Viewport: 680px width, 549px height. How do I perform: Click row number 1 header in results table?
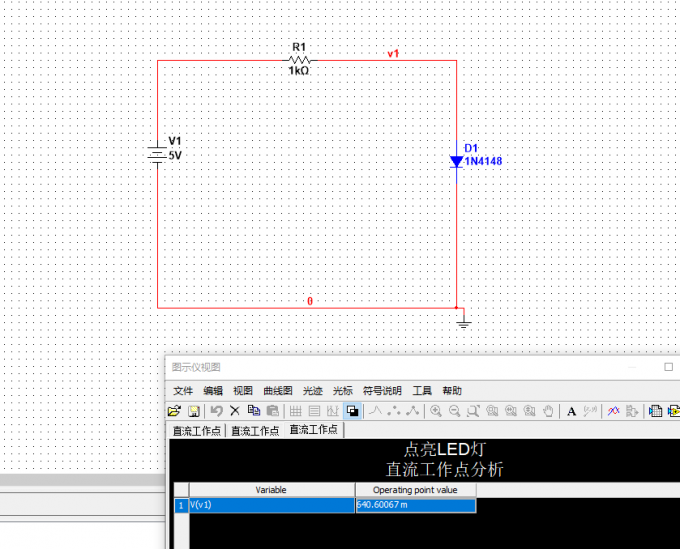[x=181, y=505]
